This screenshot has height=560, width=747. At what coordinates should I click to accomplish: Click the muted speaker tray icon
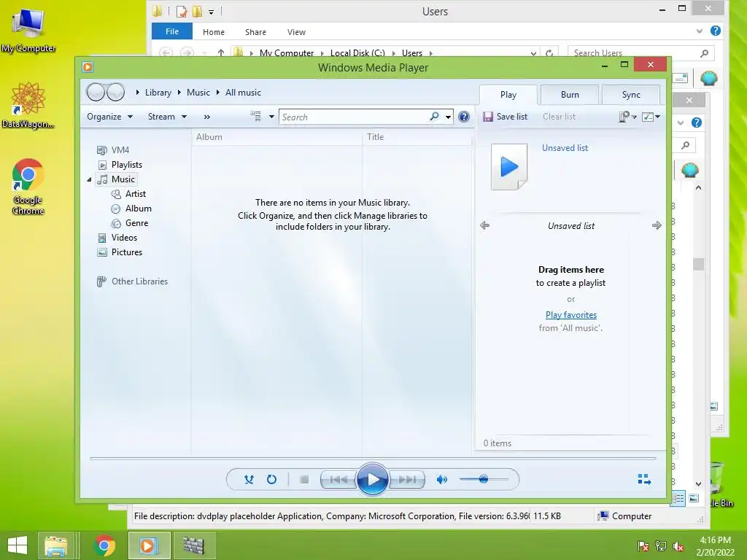[x=678, y=547]
